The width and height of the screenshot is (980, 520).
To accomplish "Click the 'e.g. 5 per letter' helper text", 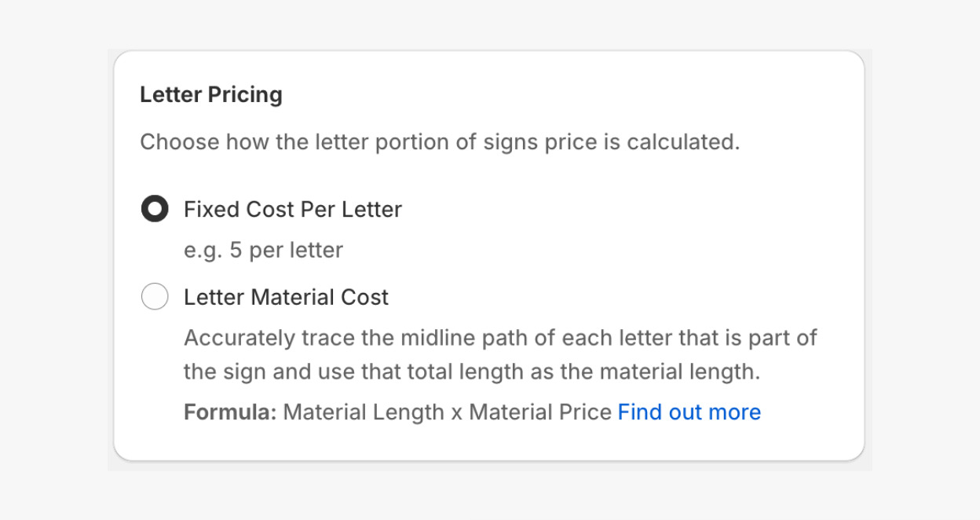I will 263,251.
